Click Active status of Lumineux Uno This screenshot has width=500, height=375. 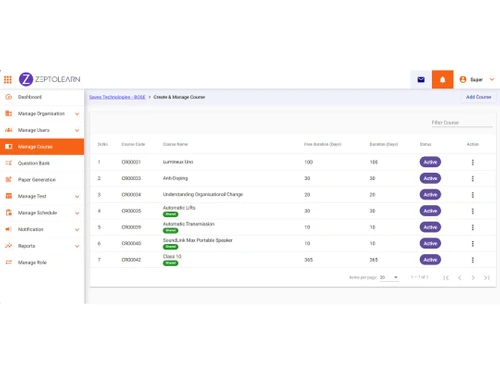pyautogui.click(x=430, y=162)
